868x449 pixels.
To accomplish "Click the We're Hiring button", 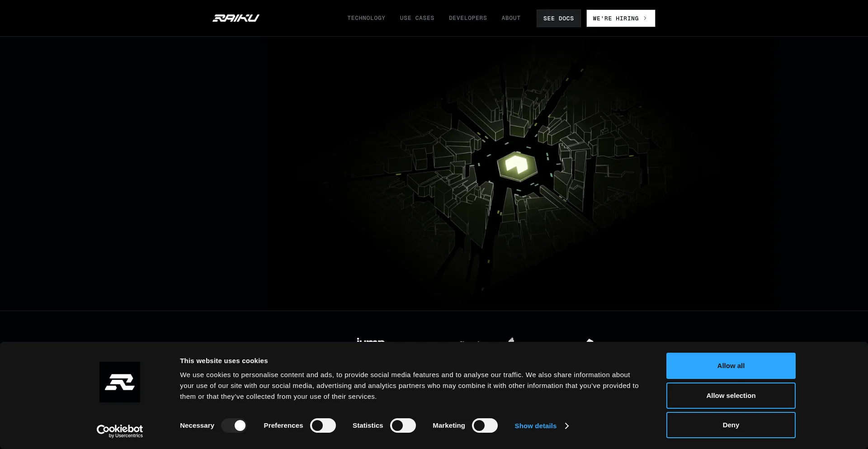I will pyautogui.click(x=616, y=18).
